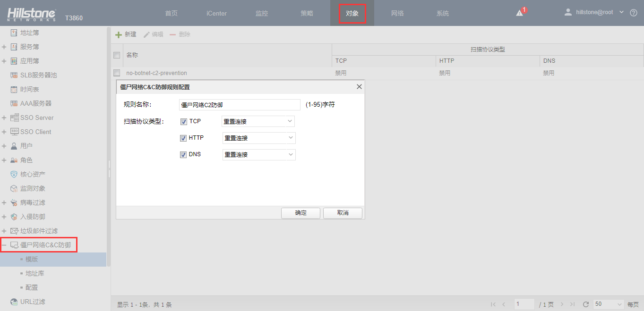This screenshot has width=644, height=311.
Task: Click the SSO Client icon
Action: [x=14, y=132]
